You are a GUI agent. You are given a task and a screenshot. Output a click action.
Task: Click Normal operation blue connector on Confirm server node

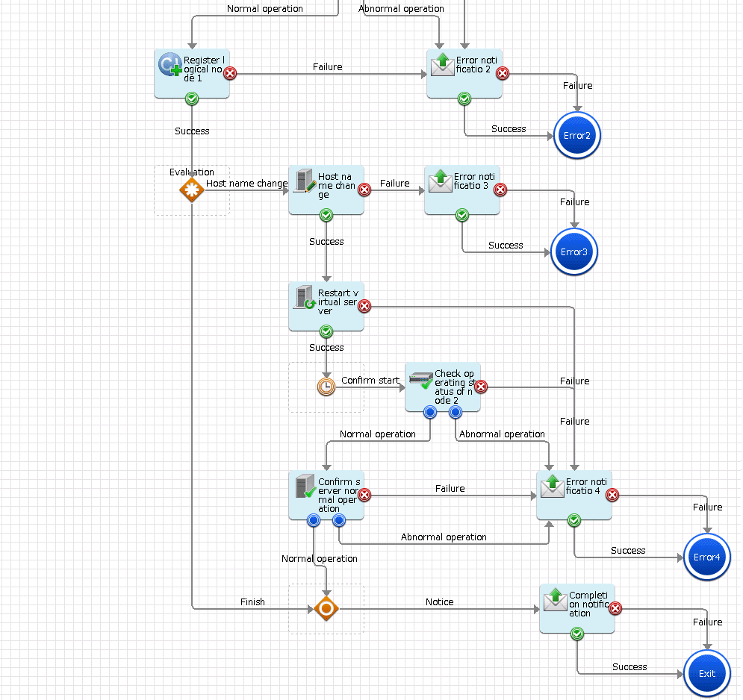pyautogui.click(x=314, y=520)
